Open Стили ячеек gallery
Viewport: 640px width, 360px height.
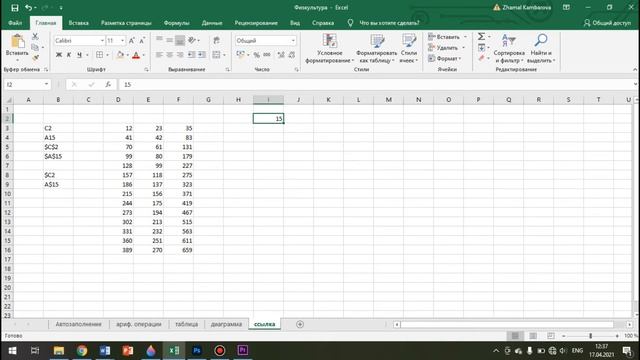pos(409,49)
